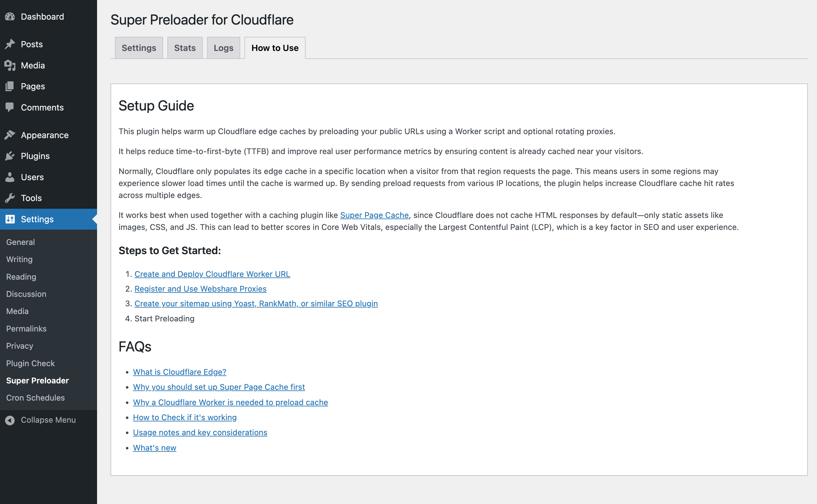Open the Permalinks settings submenu
817x504 pixels.
pos(26,329)
